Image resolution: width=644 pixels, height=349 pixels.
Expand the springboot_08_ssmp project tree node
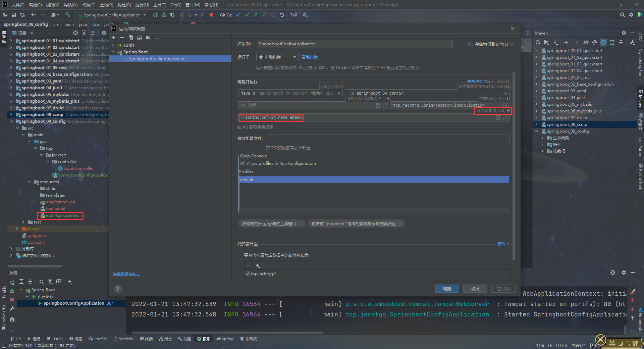tap(11, 114)
